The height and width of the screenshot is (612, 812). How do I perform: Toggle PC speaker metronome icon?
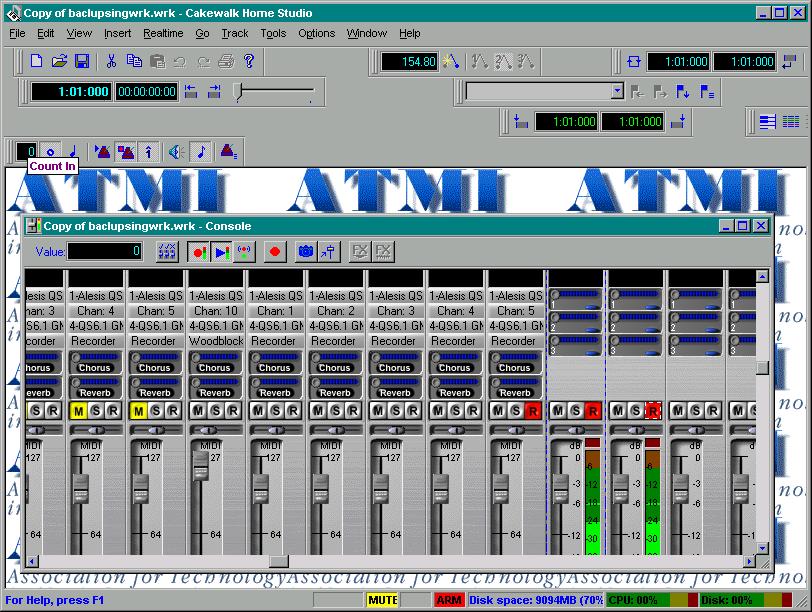pyautogui.click(x=177, y=152)
